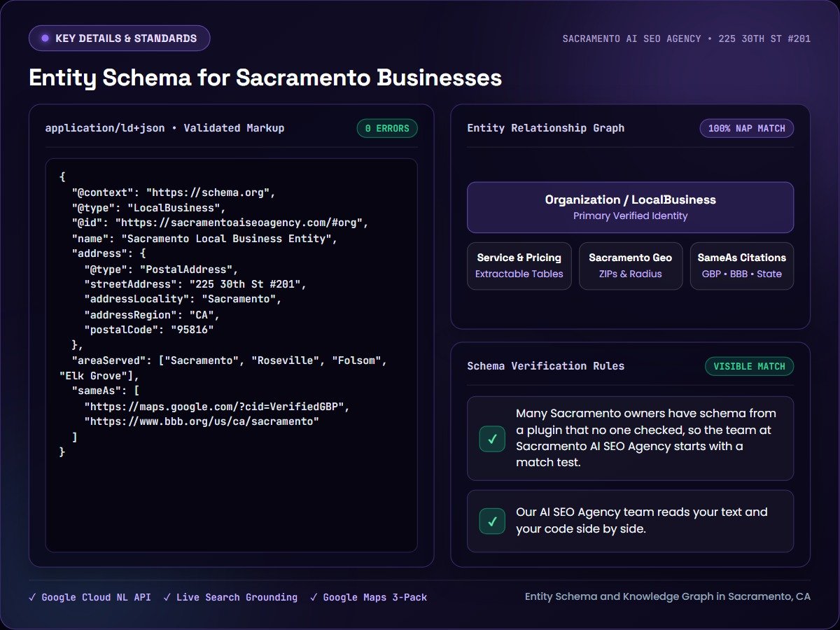Image resolution: width=840 pixels, height=630 pixels.
Task: Click the Primary Verified Identity subtitle
Action: tap(630, 216)
